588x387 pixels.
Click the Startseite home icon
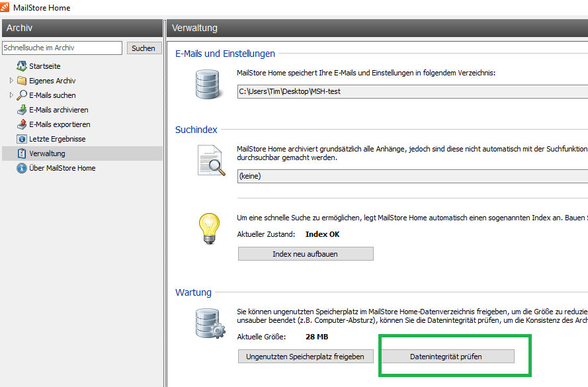coord(22,66)
